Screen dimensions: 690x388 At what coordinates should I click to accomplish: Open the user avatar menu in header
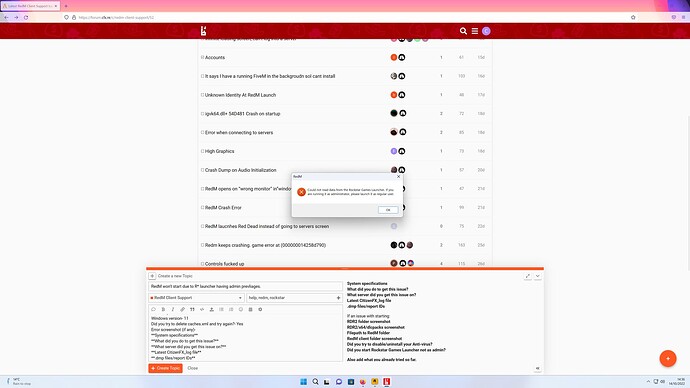(486, 31)
